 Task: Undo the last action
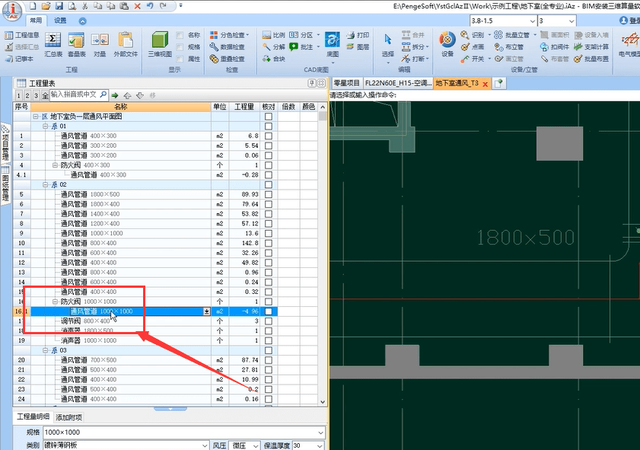point(150,6)
